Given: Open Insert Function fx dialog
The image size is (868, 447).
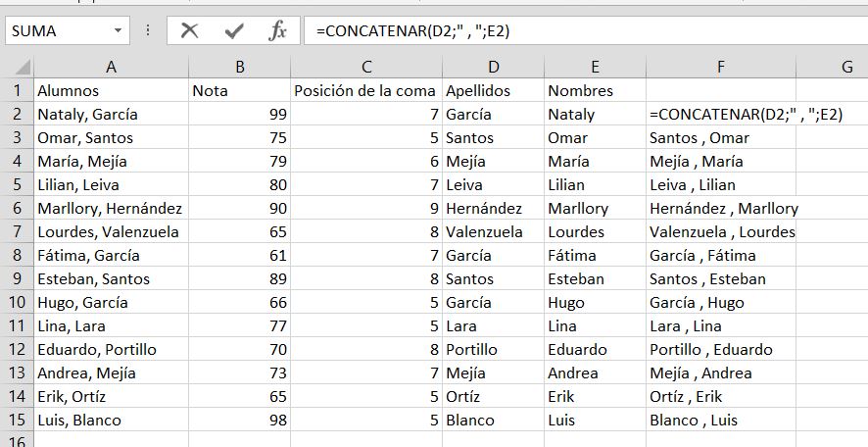Looking at the screenshot, I should click(x=277, y=30).
